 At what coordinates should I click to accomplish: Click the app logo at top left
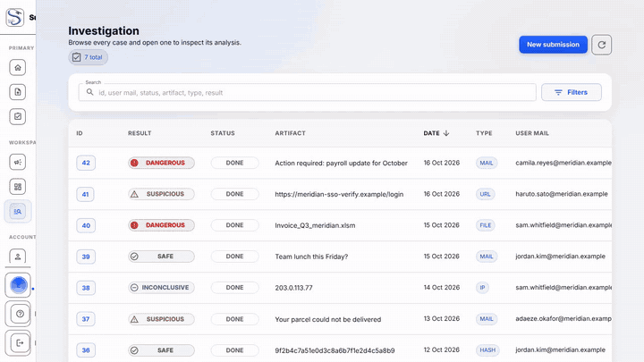pos(15,17)
